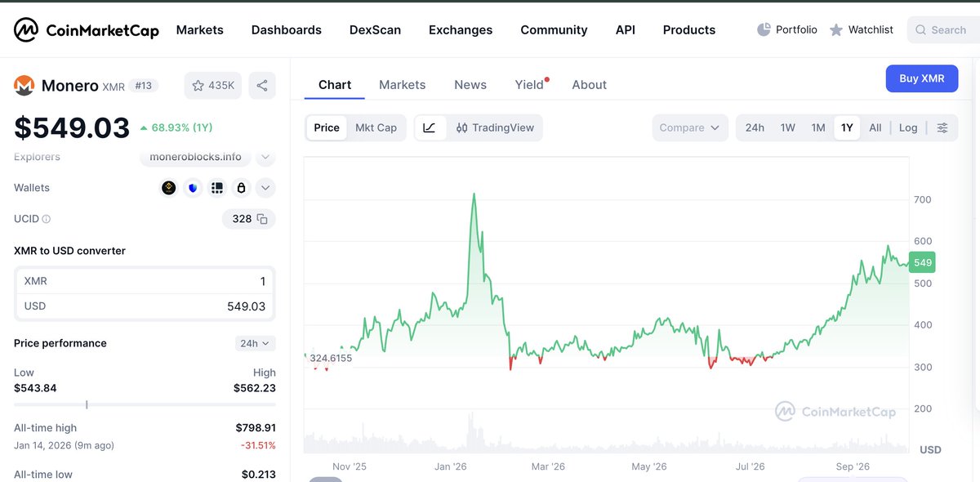
Task: Open the lock wallet icon
Action: tap(241, 188)
